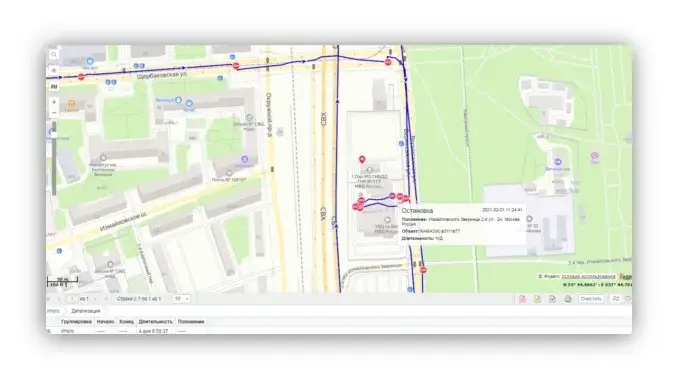The image size is (682, 379).
Task: Export report to PDF icon
Action: [x=522, y=299]
